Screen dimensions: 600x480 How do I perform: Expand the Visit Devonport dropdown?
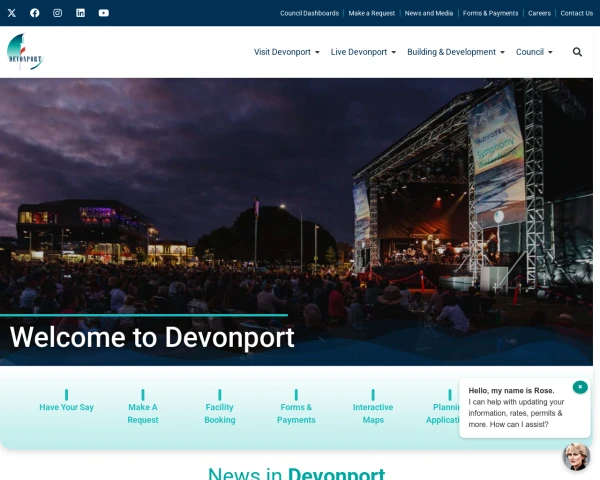286,52
